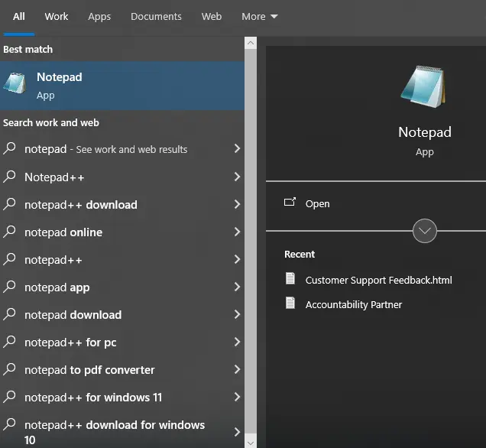Expand arrow for 'notepad app' suggestion

[237, 287]
